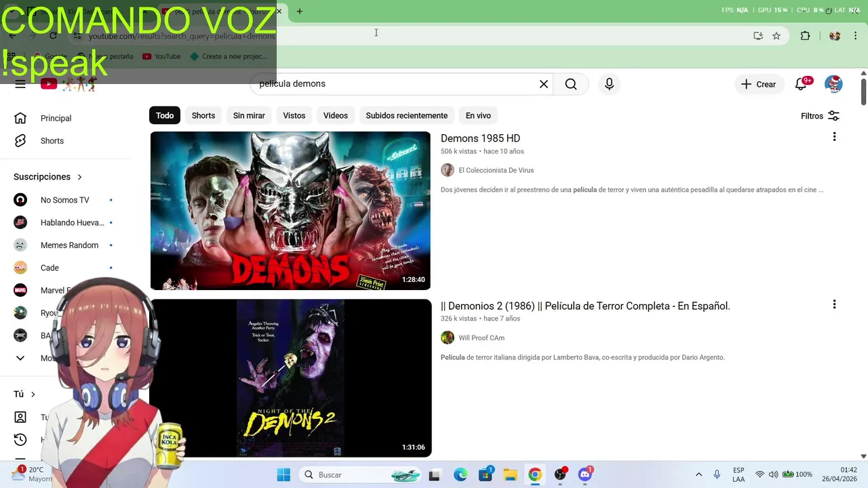Open the YouTube hamburger guide menu
Image resolution: width=868 pixels, height=488 pixels.
[20, 84]
